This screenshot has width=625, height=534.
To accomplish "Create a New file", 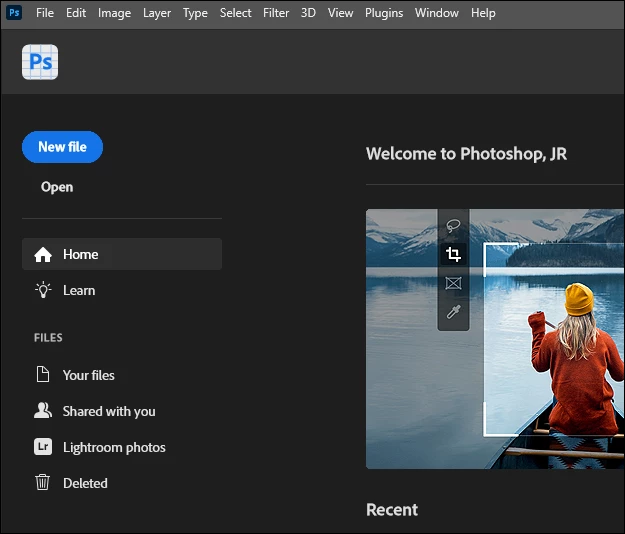I will pos(63,147).
